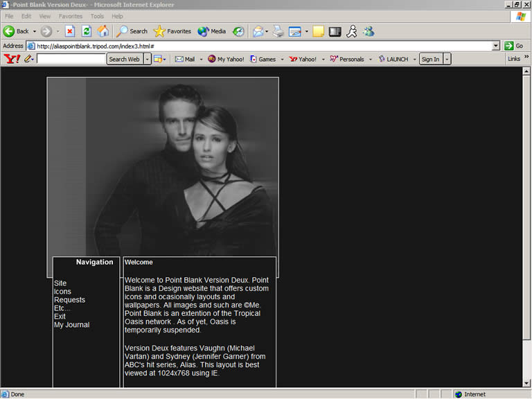Refresh the page with the Refresh icon
The image size is (532, 399).
point(87,31)
